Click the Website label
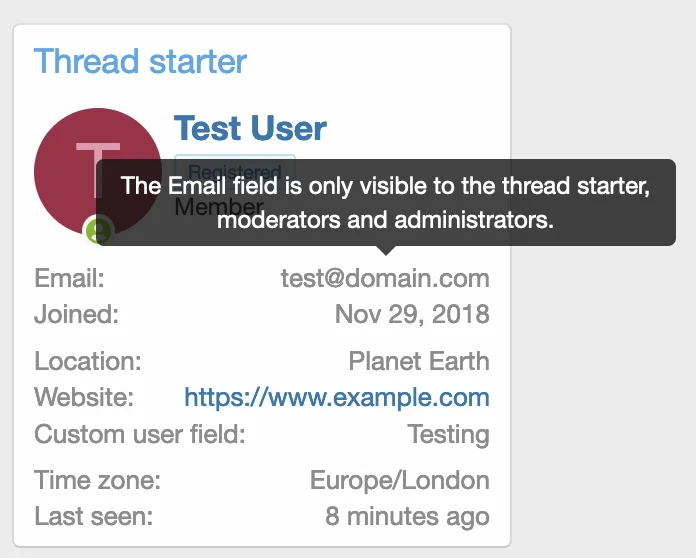The height and width of the screenshot is (558, 696). [x=84, y=397]
